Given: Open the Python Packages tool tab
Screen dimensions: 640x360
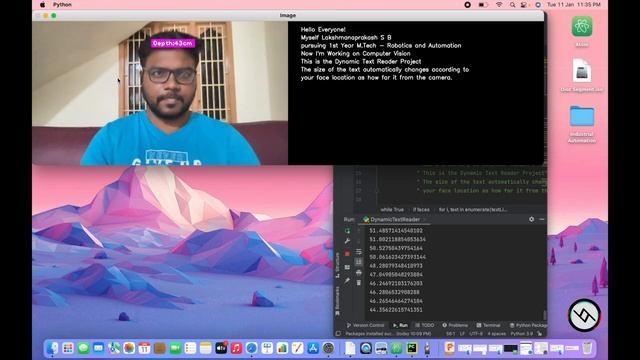Looking at the screenshot, I should pos(528,325).
